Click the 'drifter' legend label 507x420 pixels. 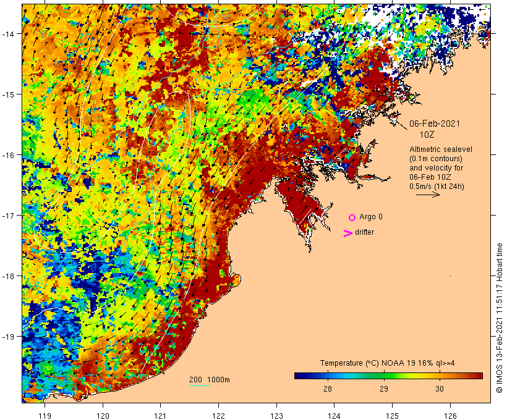click(x=364, y=232)
